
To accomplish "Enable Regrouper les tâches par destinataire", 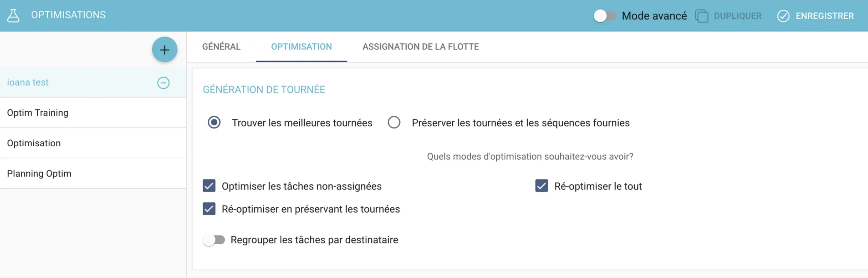I will coord(213,240).
